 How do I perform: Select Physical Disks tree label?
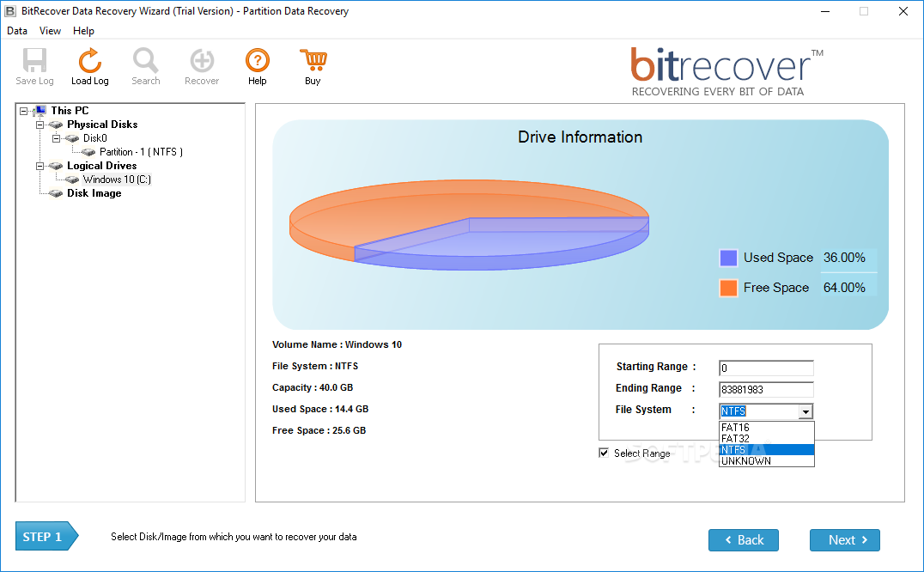tap(102, 125)
